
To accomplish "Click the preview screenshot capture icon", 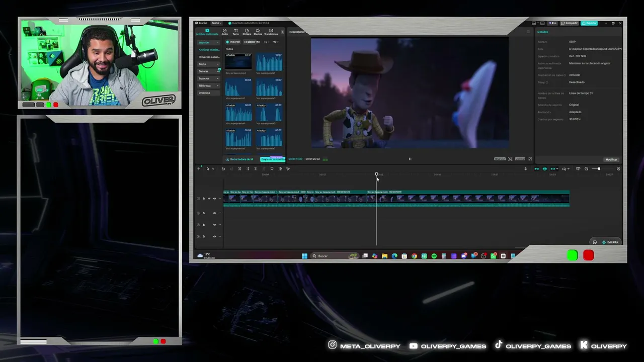I will click(x=510, y=159).
